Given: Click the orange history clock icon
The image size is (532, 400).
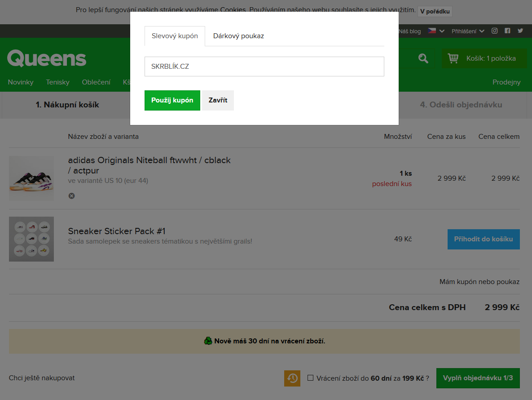Looking at the screenshot, I should coord(292,378).
